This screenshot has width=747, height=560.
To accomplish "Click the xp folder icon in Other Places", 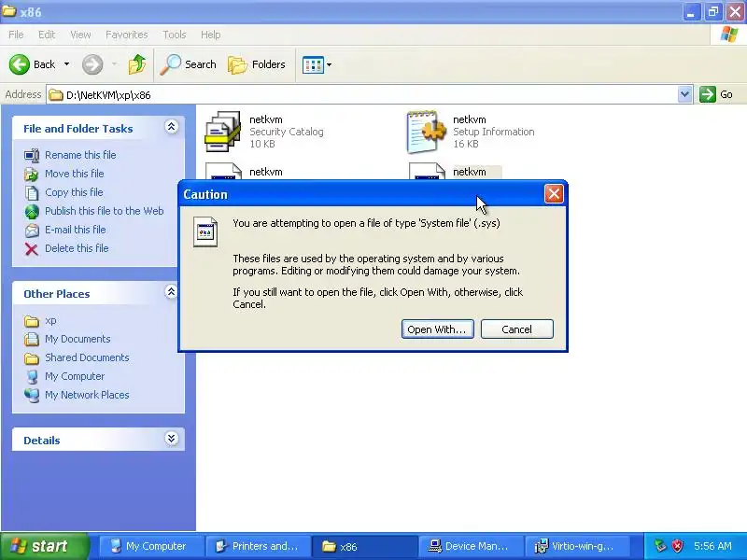I will [x=32, y=321].
